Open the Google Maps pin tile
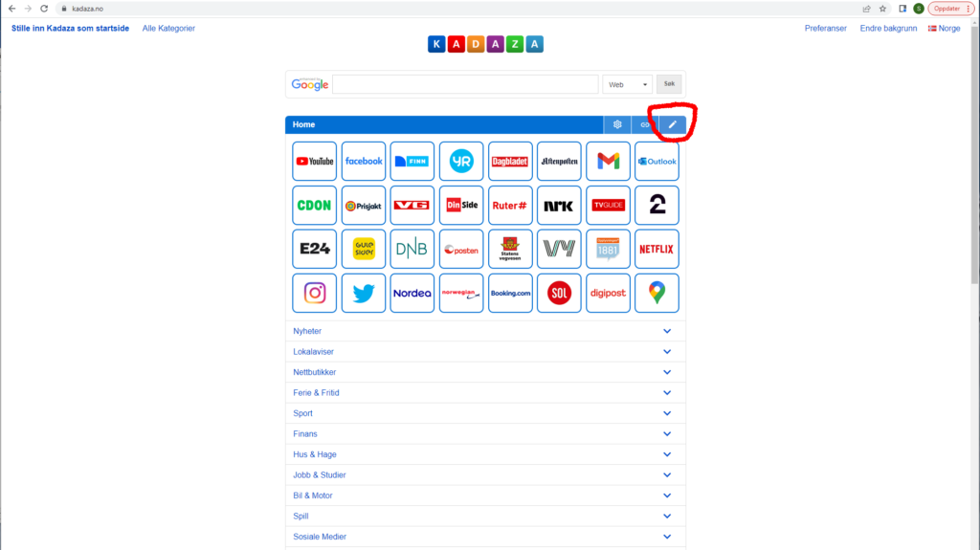Viewport: 980px width, 550px height. (x=657, y=294)
